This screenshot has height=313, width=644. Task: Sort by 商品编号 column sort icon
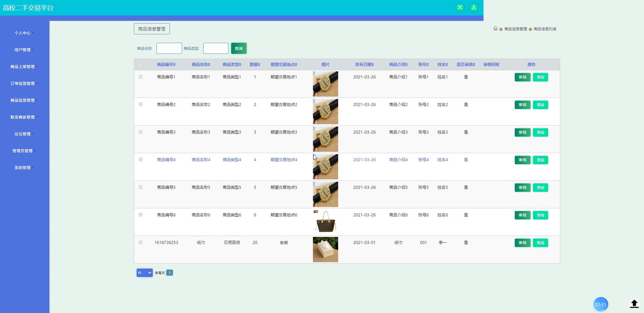pos(174,65)
